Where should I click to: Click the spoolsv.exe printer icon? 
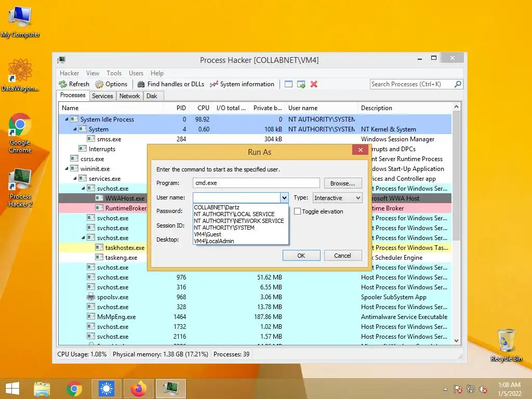click(91, 297)
